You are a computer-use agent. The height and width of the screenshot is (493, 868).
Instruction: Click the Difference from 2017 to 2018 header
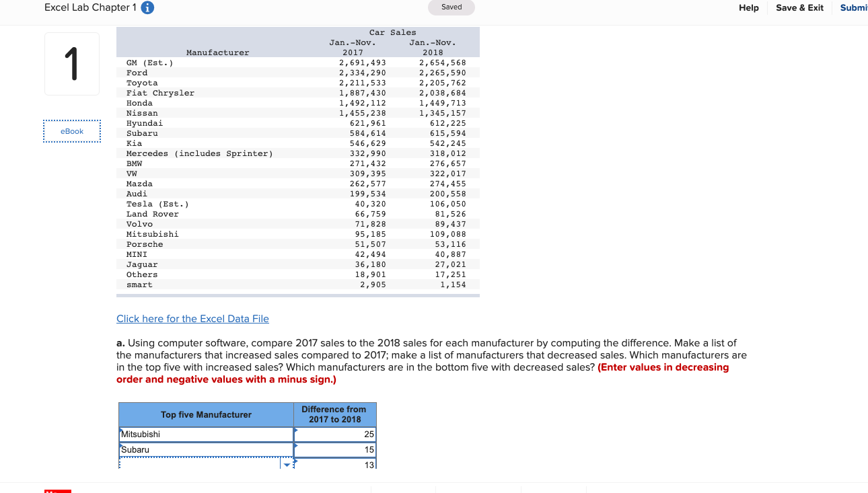[335, 414]
